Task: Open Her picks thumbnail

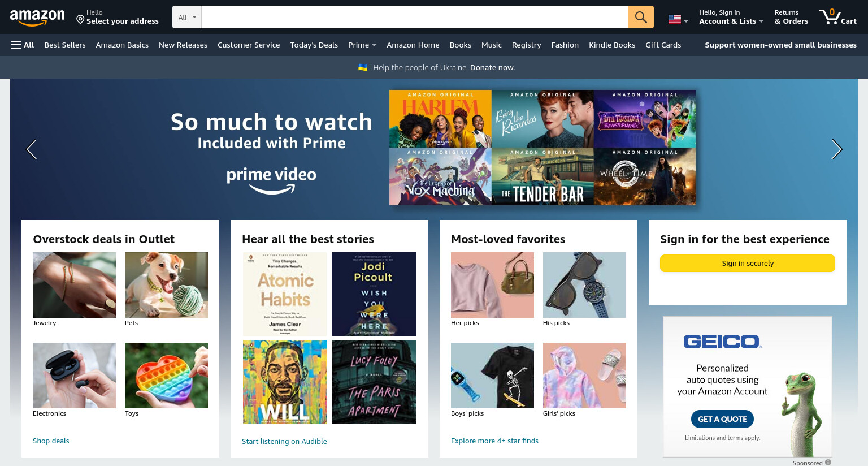Action: coord(492,285)
